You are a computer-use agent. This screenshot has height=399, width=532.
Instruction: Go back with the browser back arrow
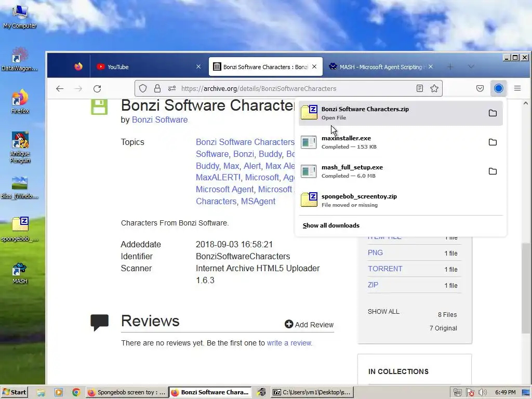(x=60, y=88)
